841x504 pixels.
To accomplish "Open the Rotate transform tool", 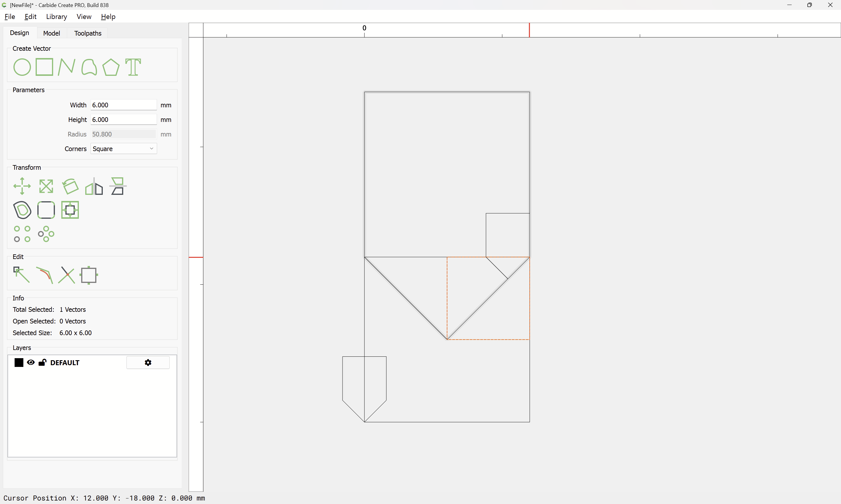I will click(70, 186).
